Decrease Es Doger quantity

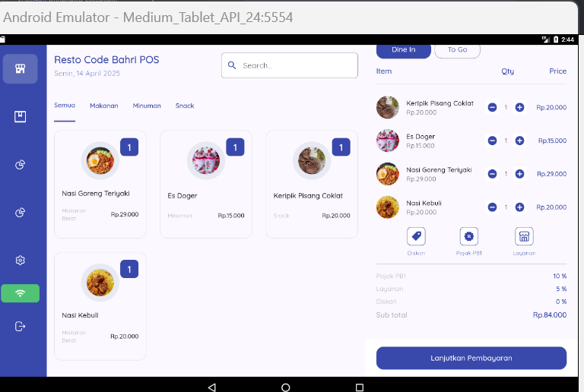492,141
